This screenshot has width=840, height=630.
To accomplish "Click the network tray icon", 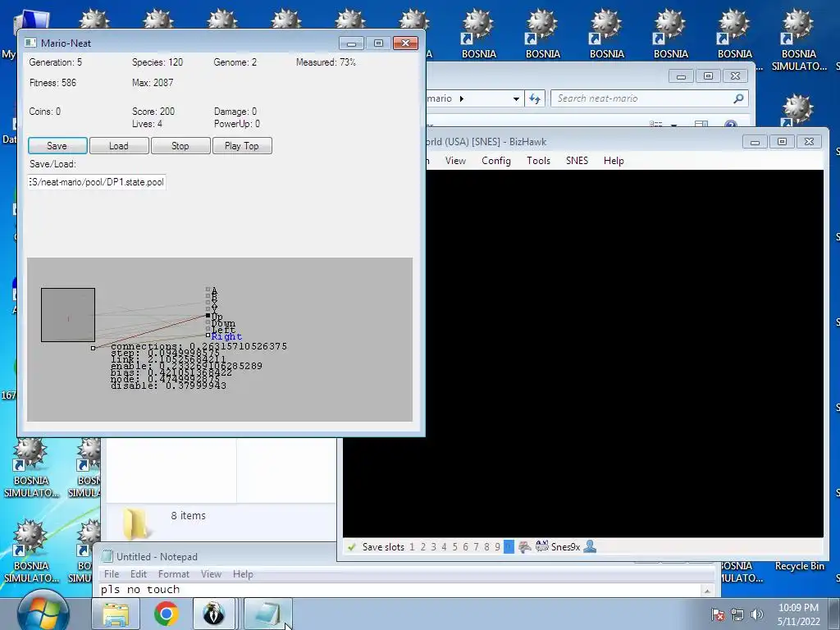I will [737, 614].
